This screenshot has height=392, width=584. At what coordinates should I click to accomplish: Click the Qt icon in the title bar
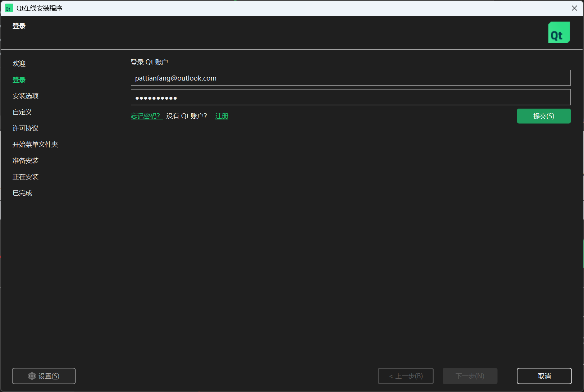pyautogui.click(x=9, y=8)
